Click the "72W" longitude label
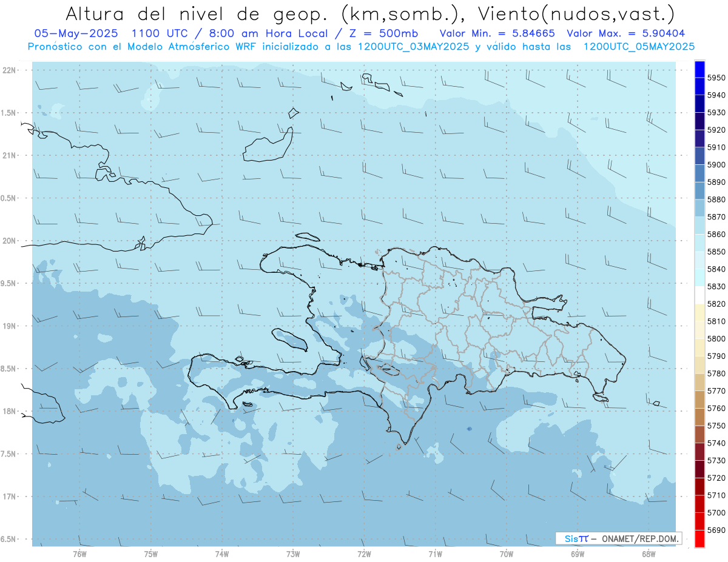 (364, 554)
